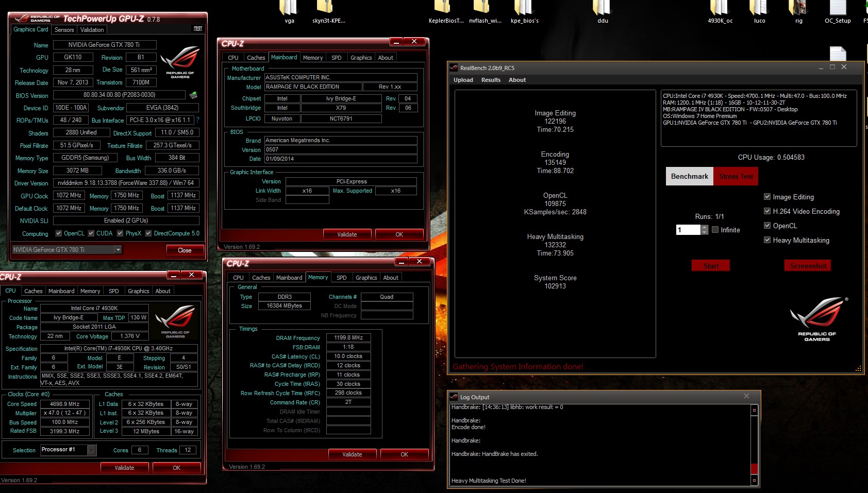
Task: Click the ROG logo in CPU-Z CPU window
Action: 175,321
